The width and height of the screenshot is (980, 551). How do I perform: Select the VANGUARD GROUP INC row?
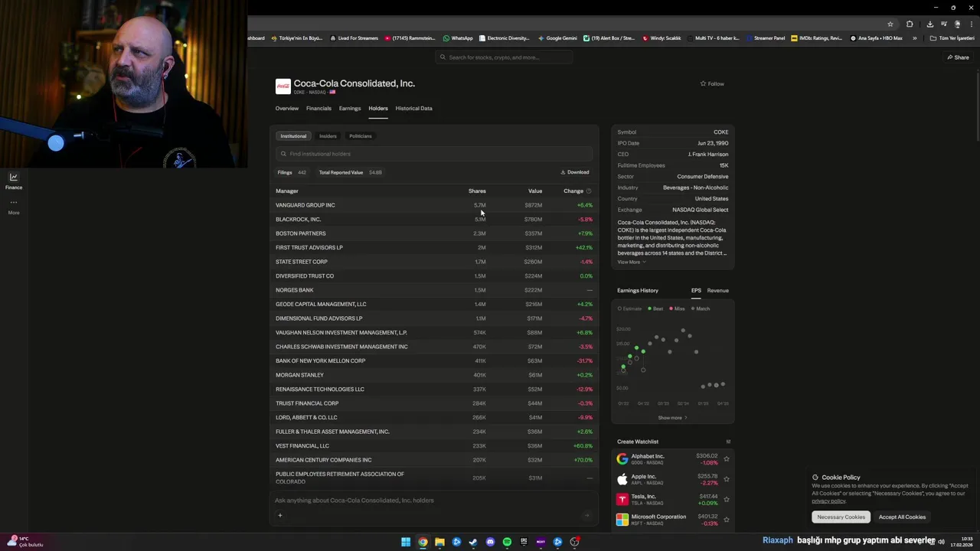click(x=434, y=205)
